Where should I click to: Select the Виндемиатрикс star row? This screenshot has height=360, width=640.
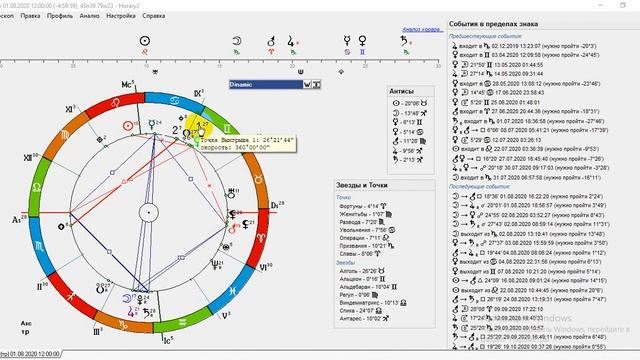tap(373, 302)
